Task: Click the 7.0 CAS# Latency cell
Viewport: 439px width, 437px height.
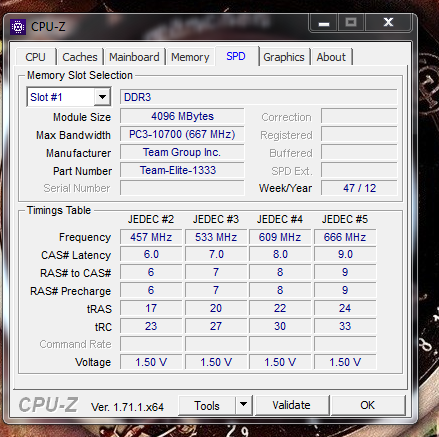Action: coord(216,254)
